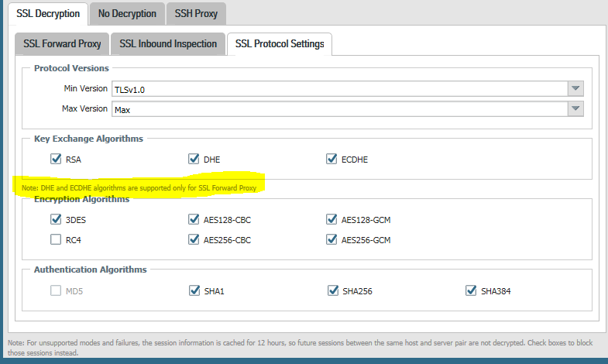
Task: Open the SSH Proxy tab
Action: [x=196, y=14]
